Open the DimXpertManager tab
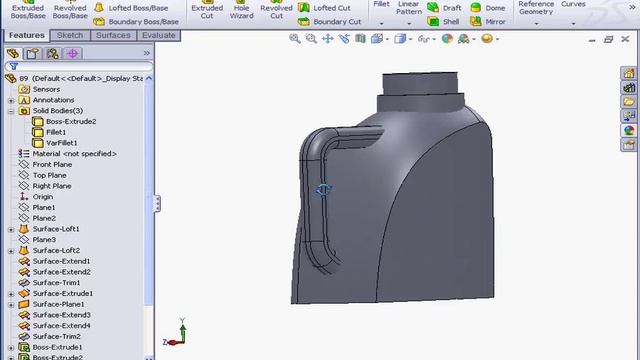This screenshot has height=360, width=640. pos(73,53)
